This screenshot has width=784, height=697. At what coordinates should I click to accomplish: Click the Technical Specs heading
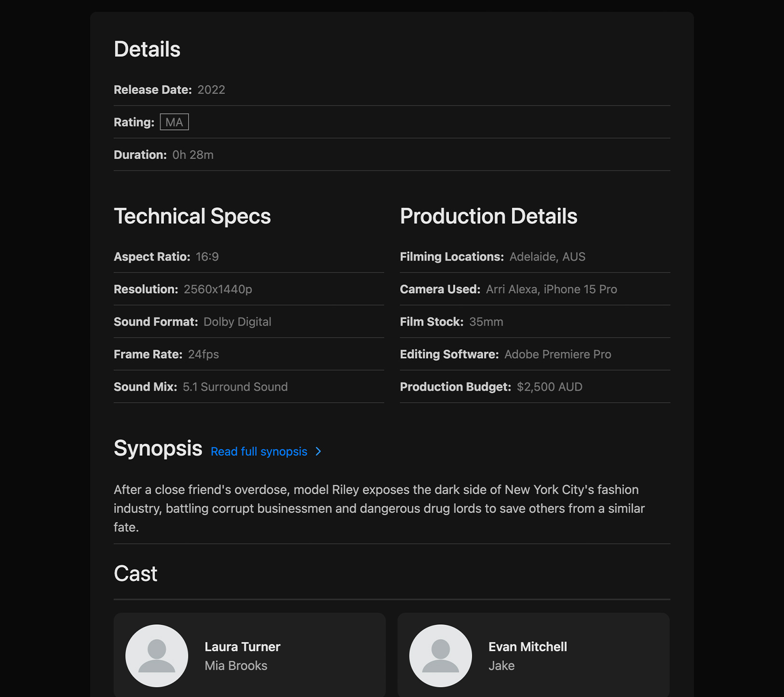pos(192,216)
